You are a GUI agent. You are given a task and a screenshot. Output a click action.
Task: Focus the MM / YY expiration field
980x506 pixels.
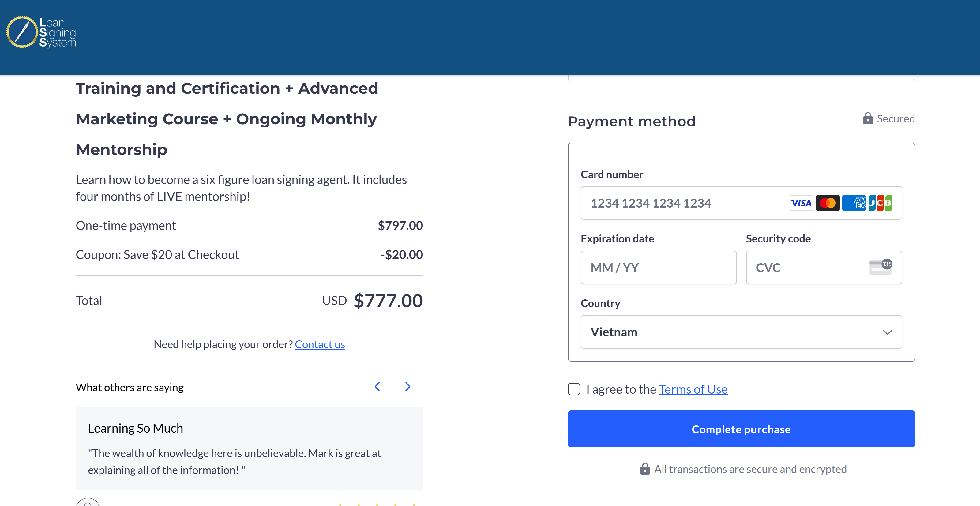coord(659,268)
